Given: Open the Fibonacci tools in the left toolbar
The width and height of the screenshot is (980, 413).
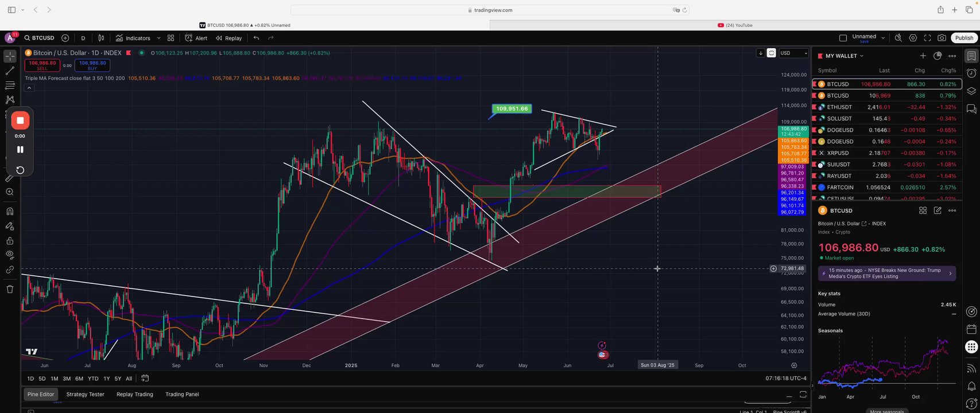Looking at the screenshot, I should coord(10,85).
